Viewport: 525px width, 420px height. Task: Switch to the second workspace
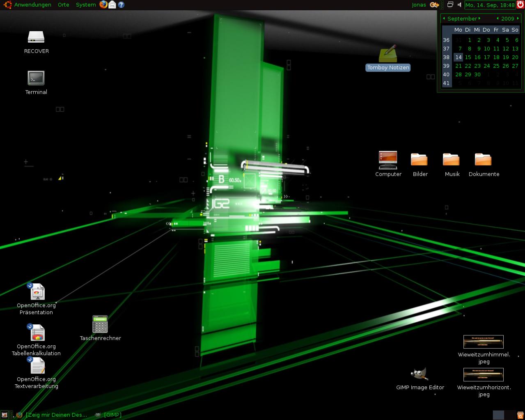(x=510, y=415)
